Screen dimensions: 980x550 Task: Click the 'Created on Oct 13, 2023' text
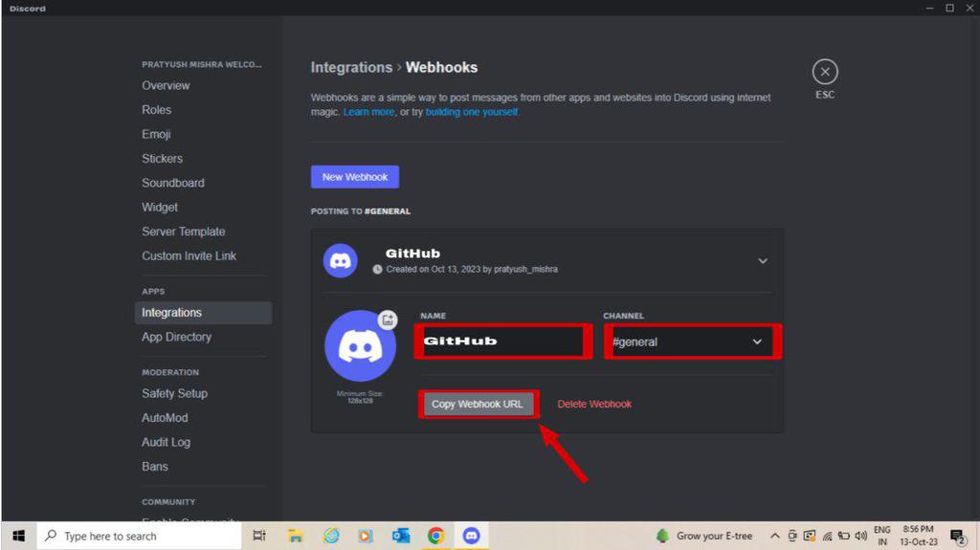pyautogui.click(x=471, y=270)
